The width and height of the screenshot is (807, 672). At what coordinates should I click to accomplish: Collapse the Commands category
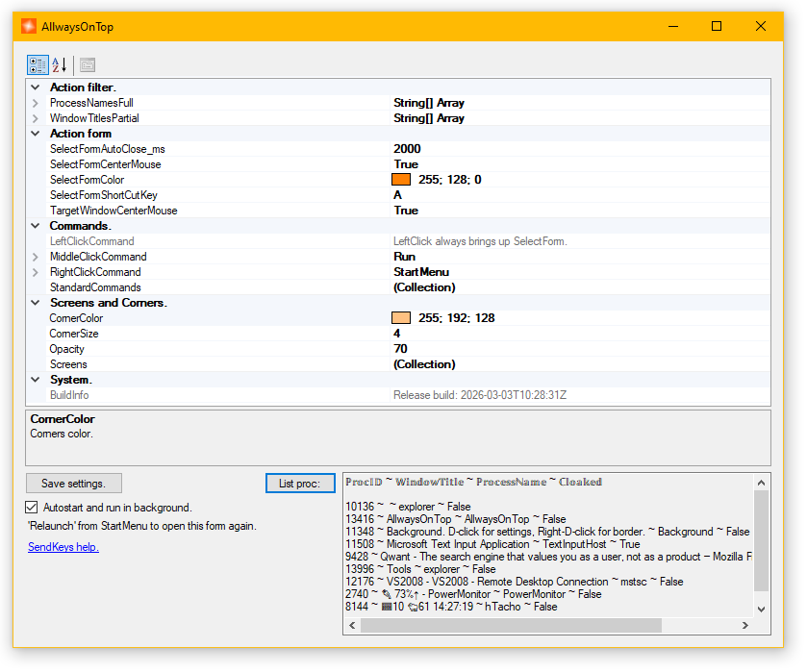click(36, 226)
